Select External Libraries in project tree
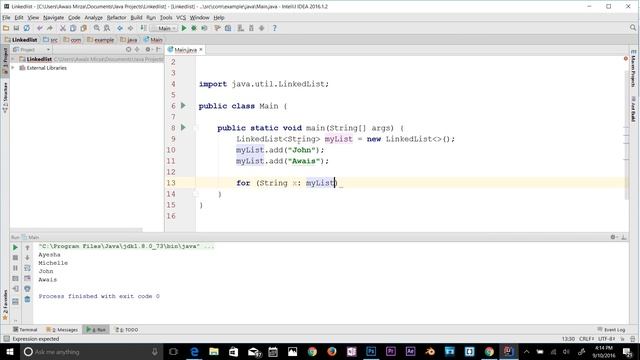 click(x=43, y=68)
